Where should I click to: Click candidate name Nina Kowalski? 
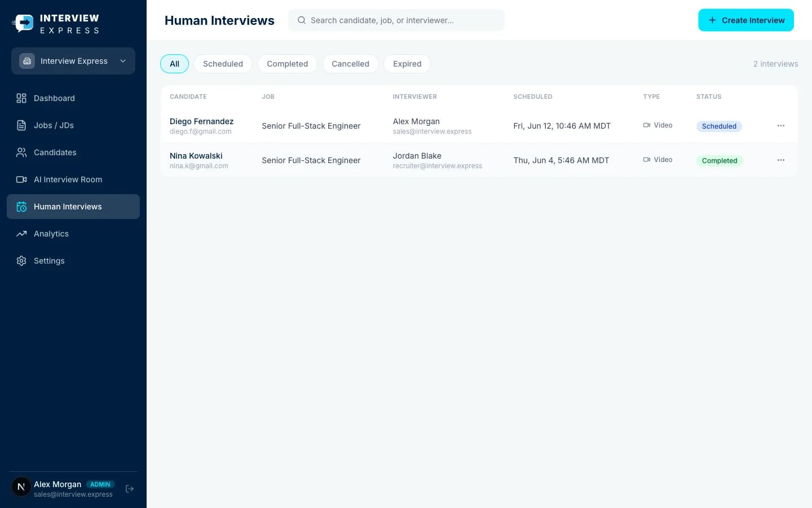(x=196, y=156)
